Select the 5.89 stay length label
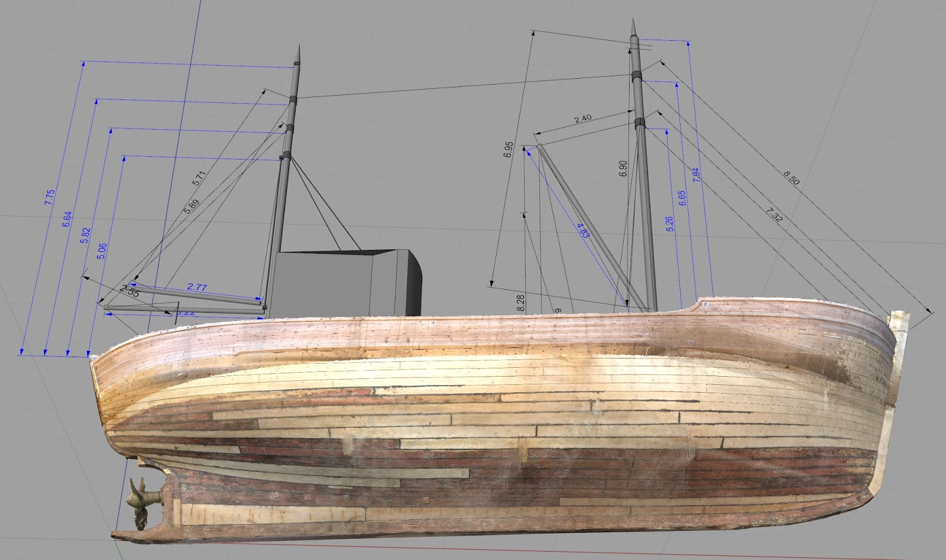946x560 pixels. [x=192, y=205]
